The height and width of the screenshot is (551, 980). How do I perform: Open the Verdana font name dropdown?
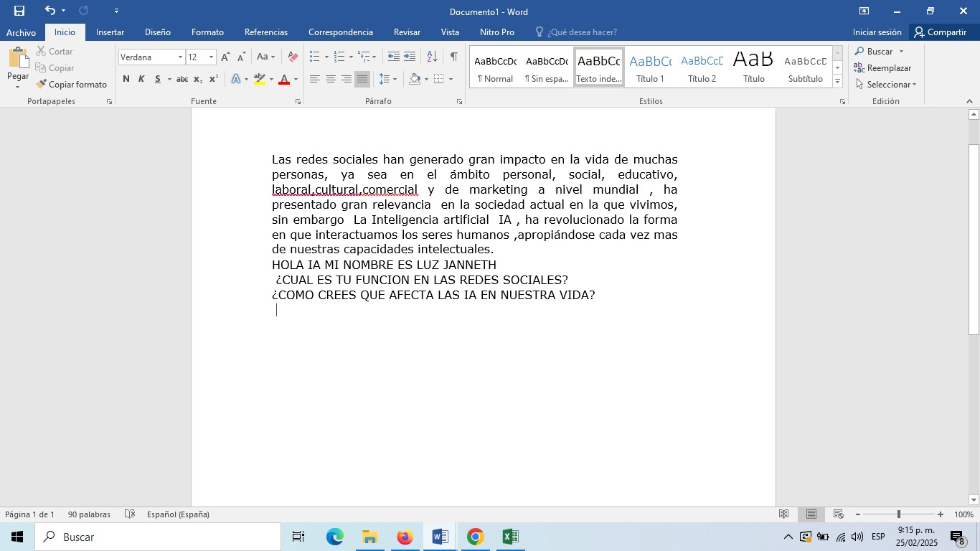click(x=180, y=57)
